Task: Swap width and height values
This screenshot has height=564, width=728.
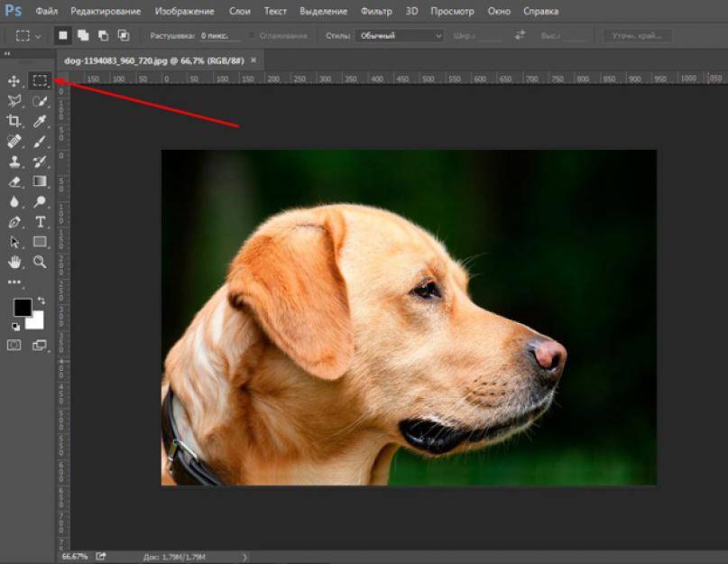Action: click(x=520, y=35)
